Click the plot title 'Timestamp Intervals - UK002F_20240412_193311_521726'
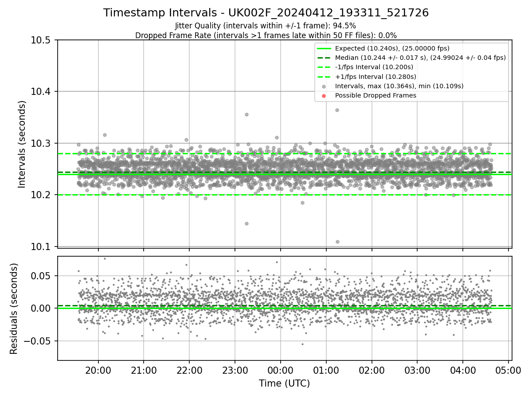Screen dimensions: 532x399 pyautogui.click(x=266, y=13)
